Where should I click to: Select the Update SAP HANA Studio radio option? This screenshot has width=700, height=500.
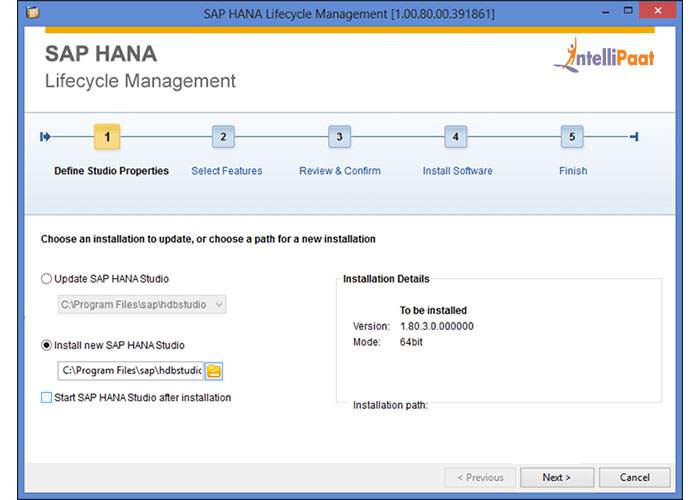coord(46,279)
